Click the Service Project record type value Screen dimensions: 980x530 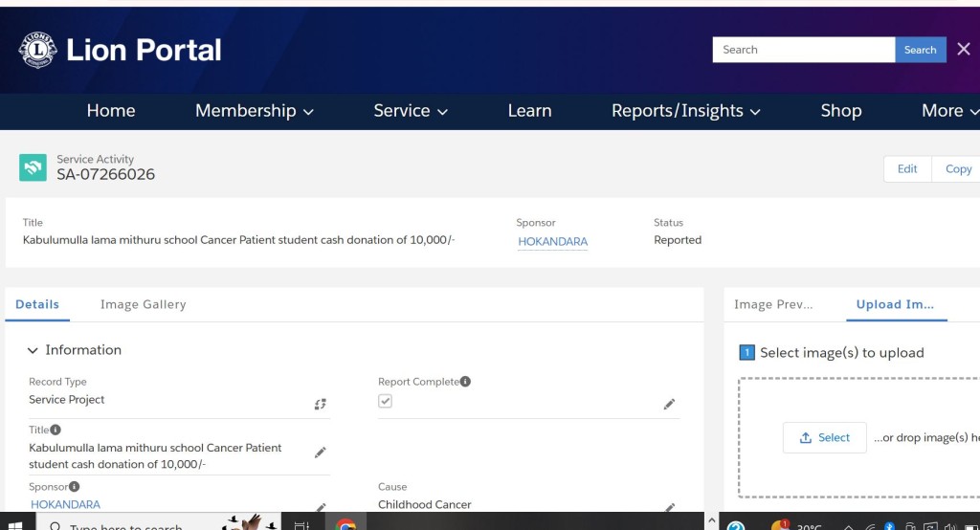point(66,399)
